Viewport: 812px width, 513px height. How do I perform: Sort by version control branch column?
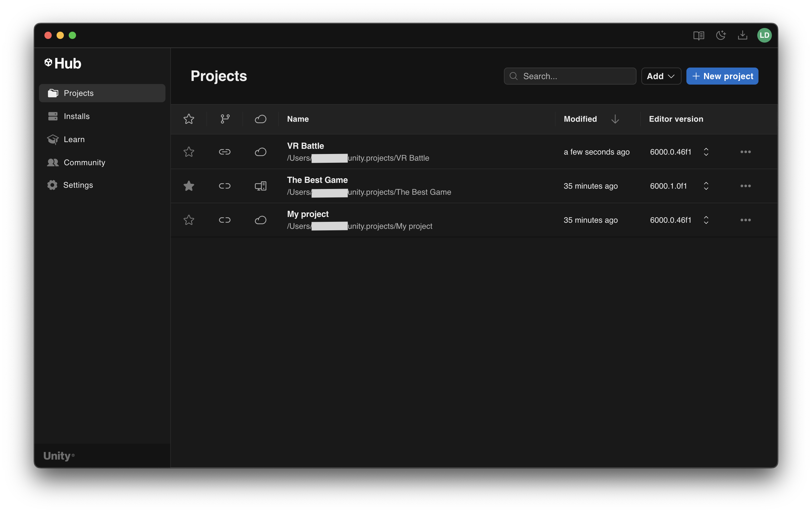[225, 119]
